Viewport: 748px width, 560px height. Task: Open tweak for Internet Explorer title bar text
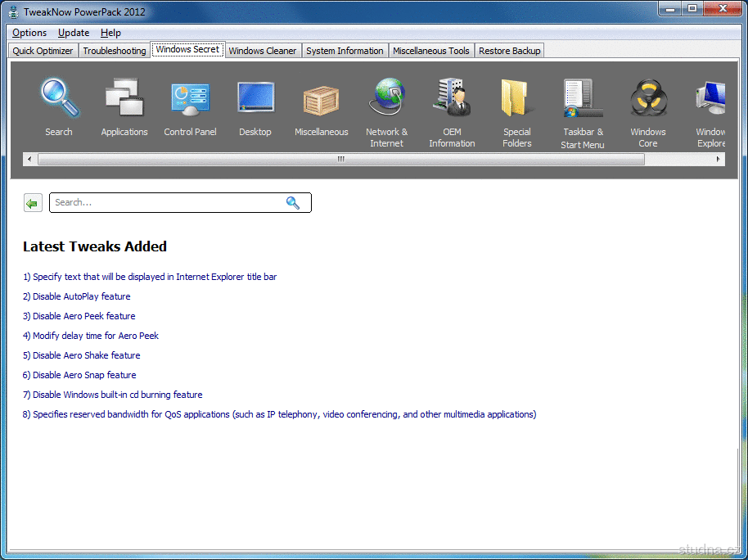(150, 277)
